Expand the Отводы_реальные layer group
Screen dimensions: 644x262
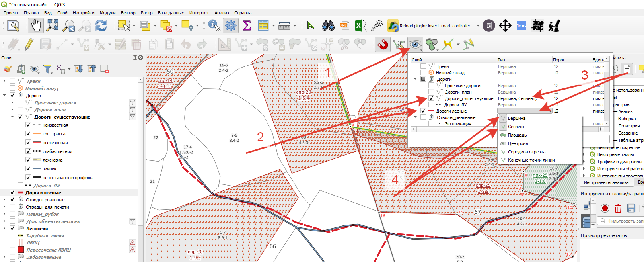coord(4,200)
